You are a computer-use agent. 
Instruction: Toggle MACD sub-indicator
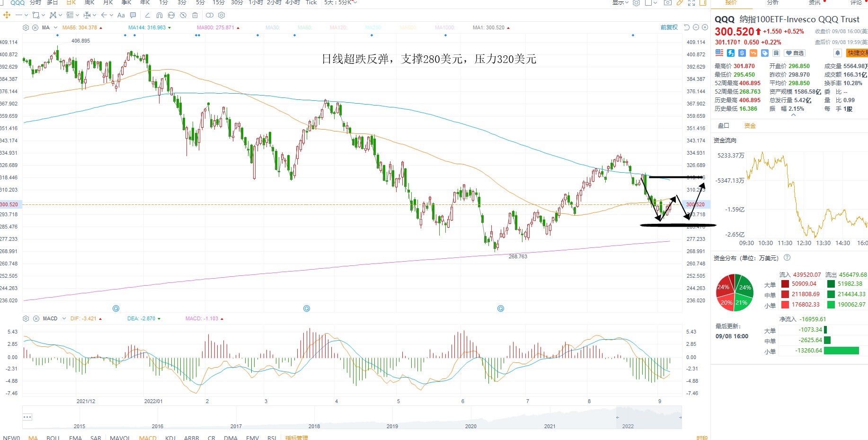[x=148, y=438]
